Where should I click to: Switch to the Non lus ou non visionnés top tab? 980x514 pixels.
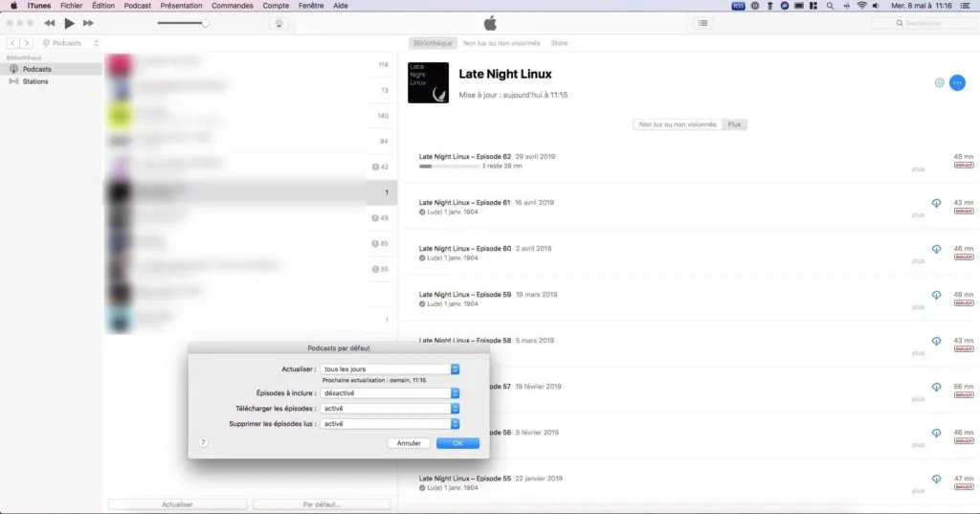click(x=501, y=43)
